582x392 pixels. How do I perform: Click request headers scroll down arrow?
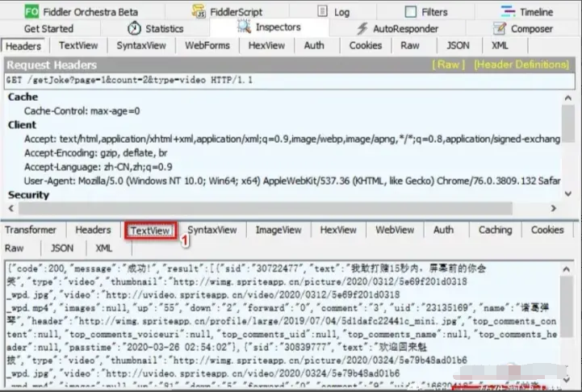568,194
